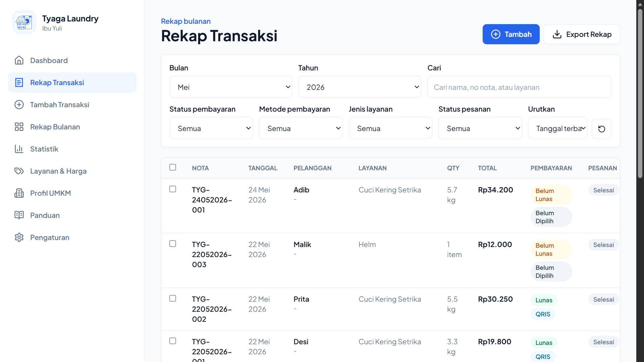This screenshot has width=644, height=362.
Task: Open the Bulan dropdown showing Mei
Action: click(x=231, y=87)
